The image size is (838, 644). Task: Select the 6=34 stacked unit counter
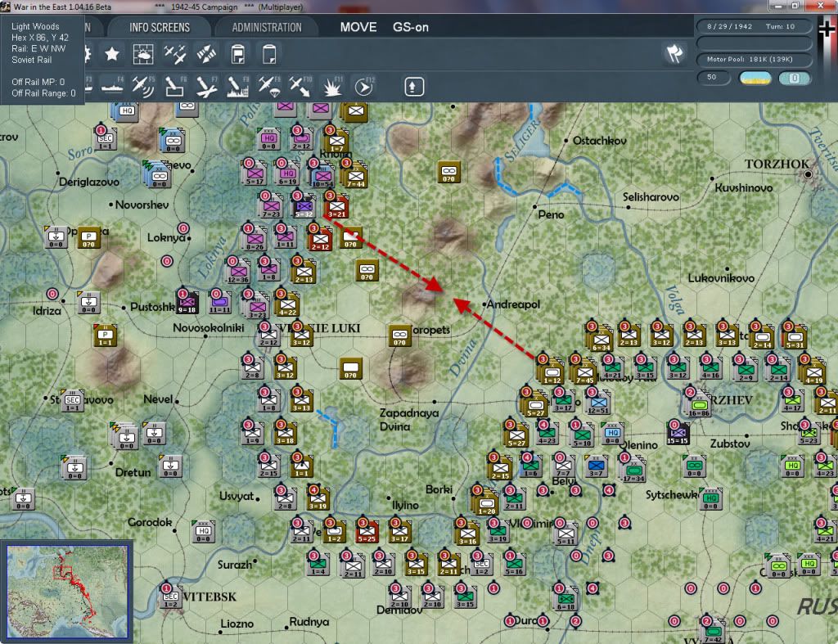coord(600,340)
